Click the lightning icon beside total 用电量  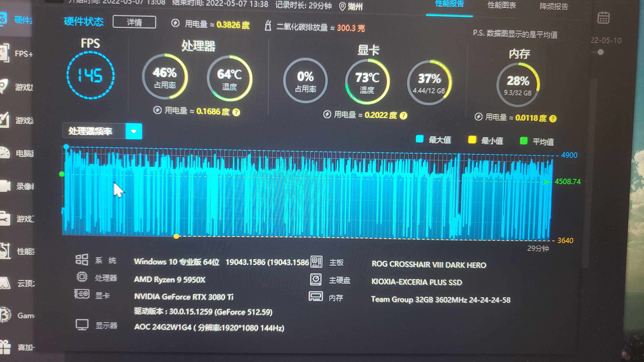pos(175,23)
